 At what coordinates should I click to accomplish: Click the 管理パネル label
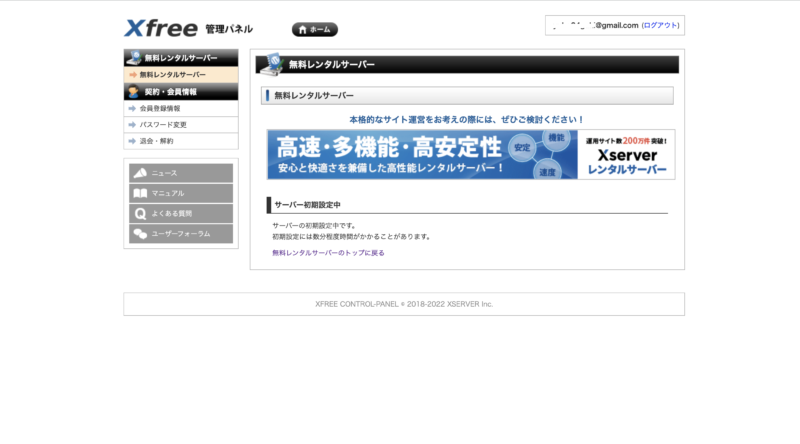[229, 29]
